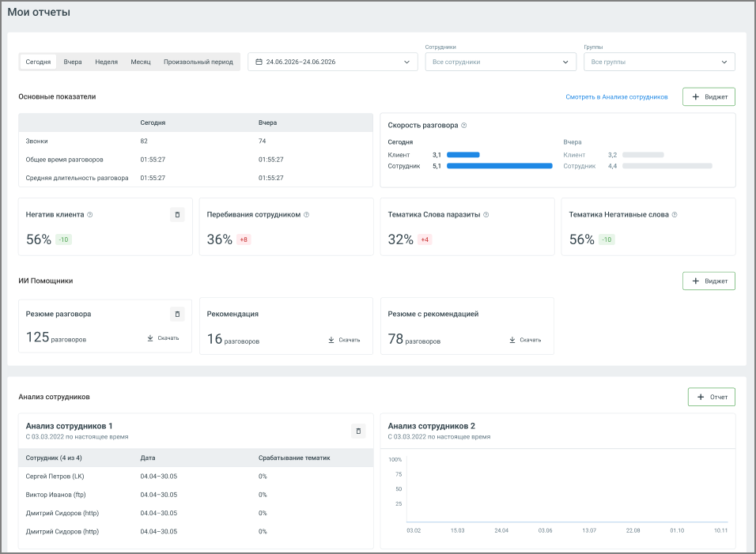
Task: Click the 125 разговоров count
Action: click(x=56, y=337)
